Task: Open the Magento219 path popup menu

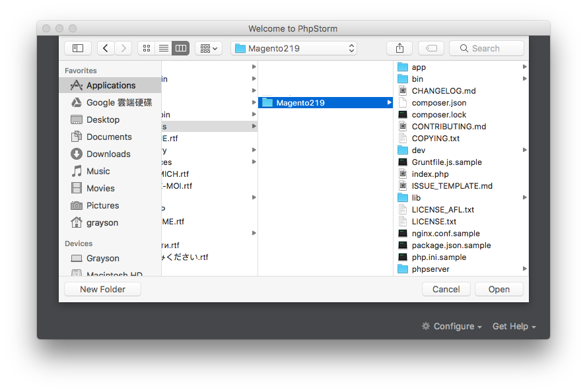Action: pos(294,48)
